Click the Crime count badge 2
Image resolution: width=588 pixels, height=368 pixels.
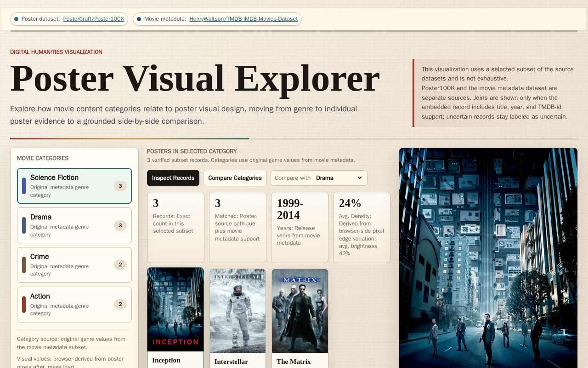[120, 265]
